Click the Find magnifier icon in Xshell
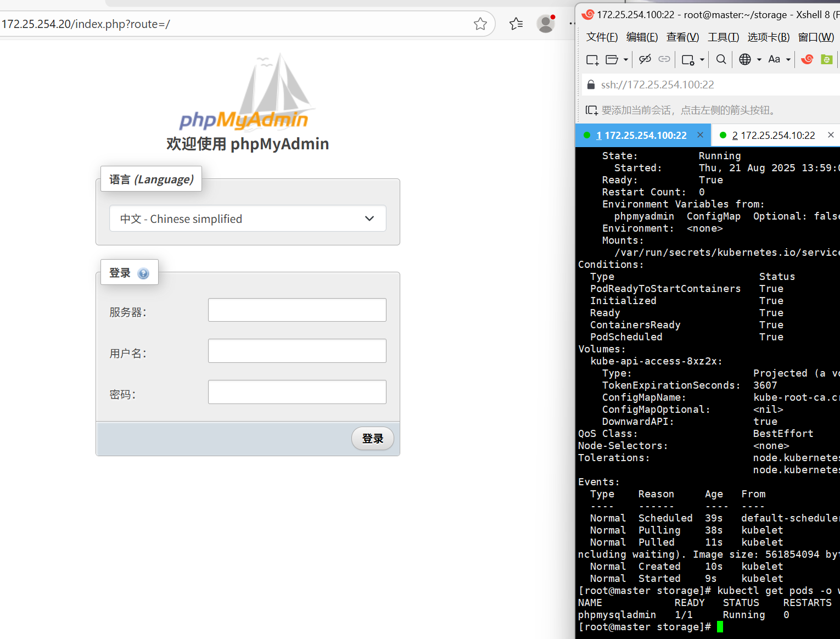Screen dimensions: 840x639 pyautogui.click(x=721, y=59)
